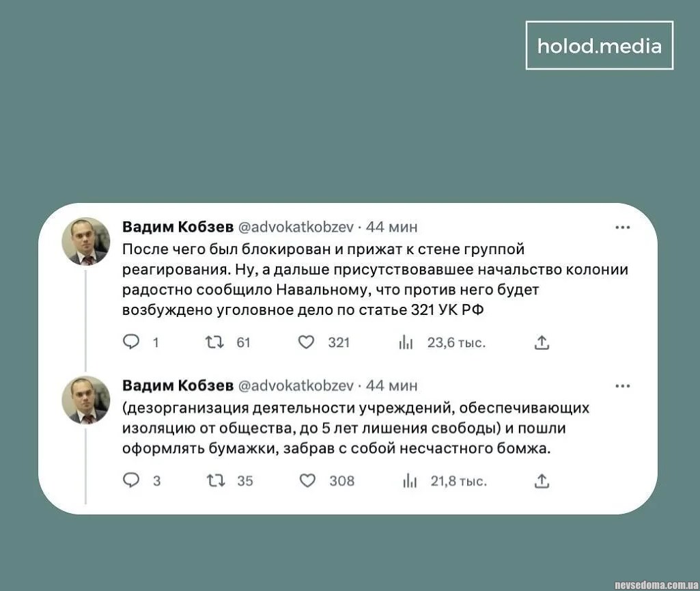View analytics of the 21,8 тыс. tweet

tap(409, 481)
